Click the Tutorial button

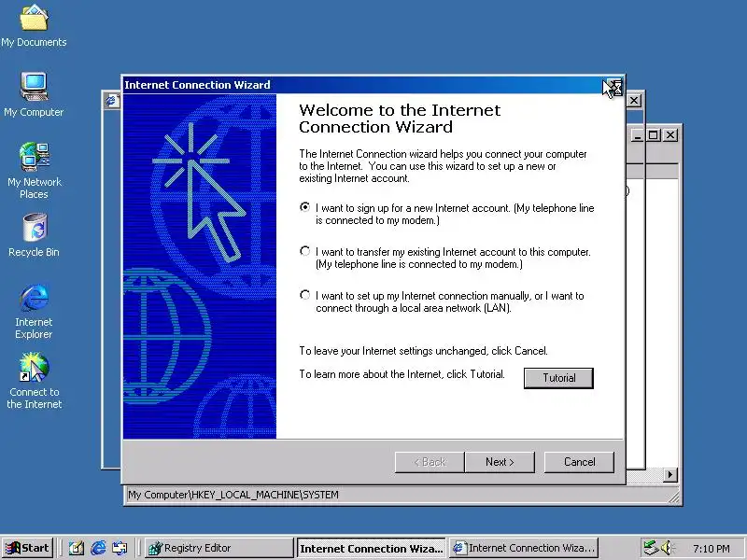click(558, 378)
